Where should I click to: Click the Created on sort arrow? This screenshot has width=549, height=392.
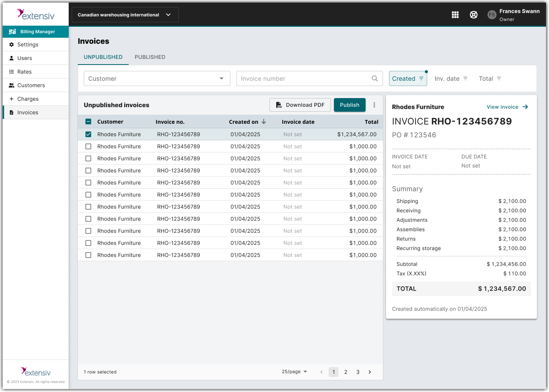[x=264, y=121]
